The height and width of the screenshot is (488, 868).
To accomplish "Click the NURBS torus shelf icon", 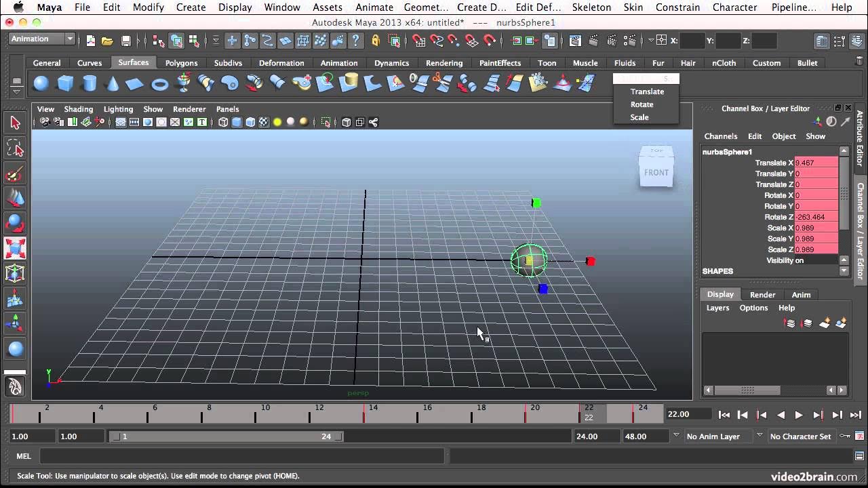I will click(x=159, y=84).
